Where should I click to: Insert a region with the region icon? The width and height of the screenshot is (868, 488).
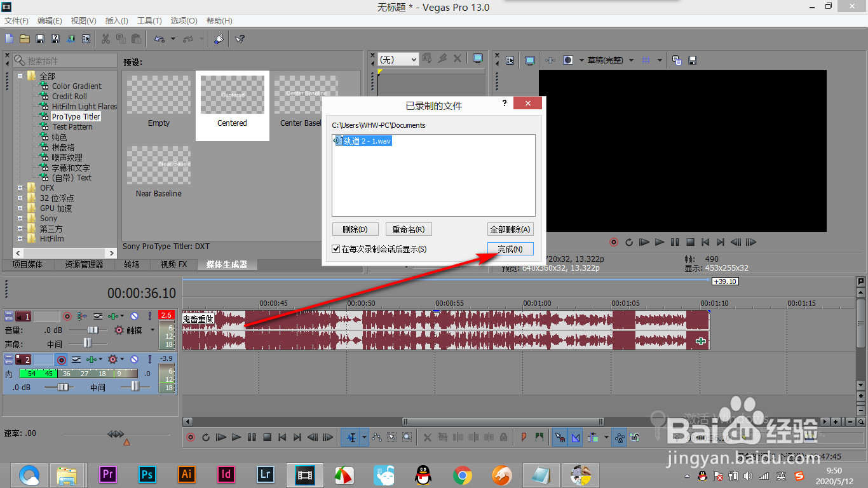pos(539,437)
